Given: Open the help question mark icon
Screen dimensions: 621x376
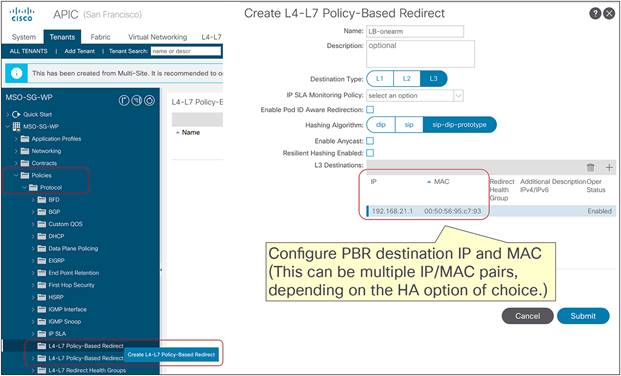Looking at the screenshot, I should click(x=595, y=14).
